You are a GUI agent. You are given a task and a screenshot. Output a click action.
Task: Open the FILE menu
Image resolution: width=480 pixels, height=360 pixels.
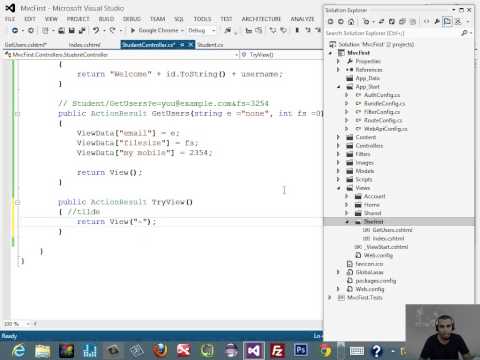tap(10, 19)
